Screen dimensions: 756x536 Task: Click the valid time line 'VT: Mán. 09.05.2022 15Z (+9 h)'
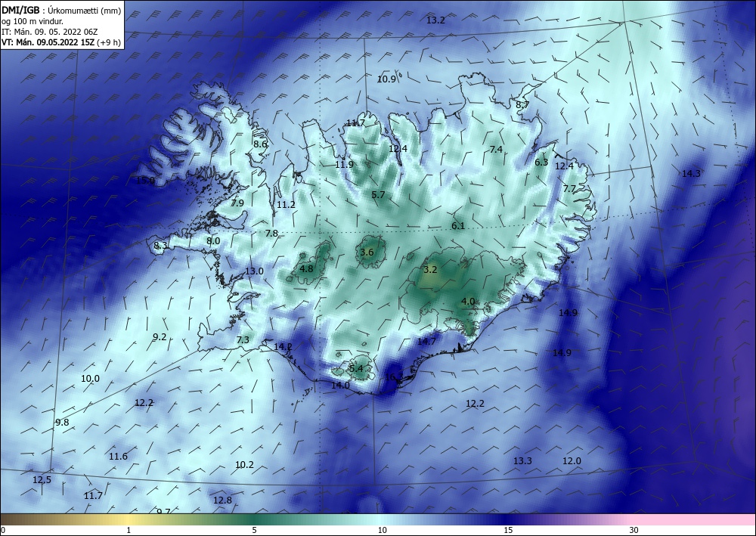60,42
